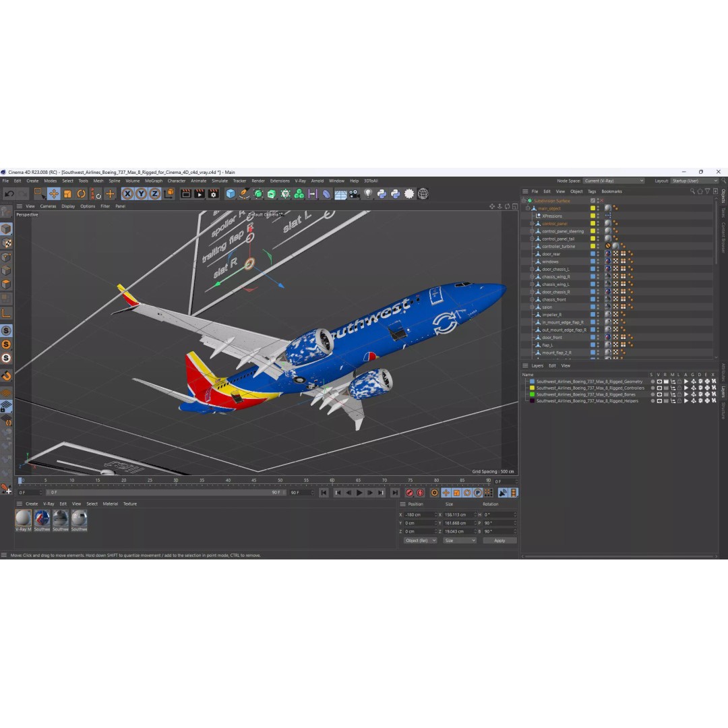The width and height of the screenshot is (728, 728).
Task: Select the Scale tool
Action: pyautogui.click(x=68, y=194)
